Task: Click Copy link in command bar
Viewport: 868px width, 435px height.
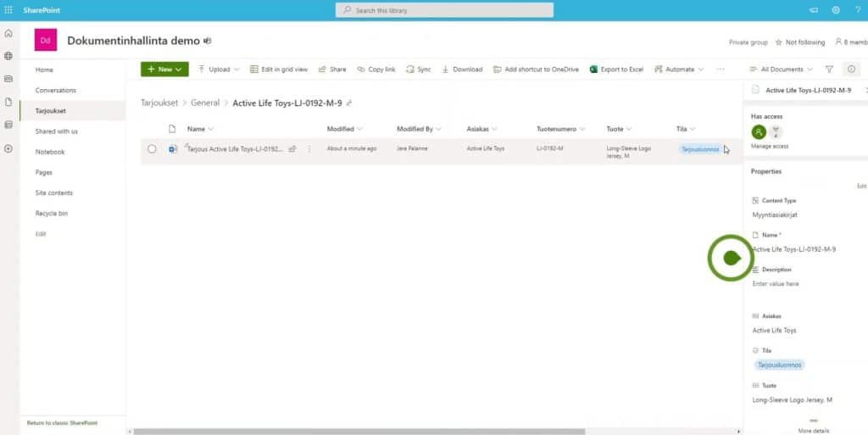Action: tap(376, 70)
